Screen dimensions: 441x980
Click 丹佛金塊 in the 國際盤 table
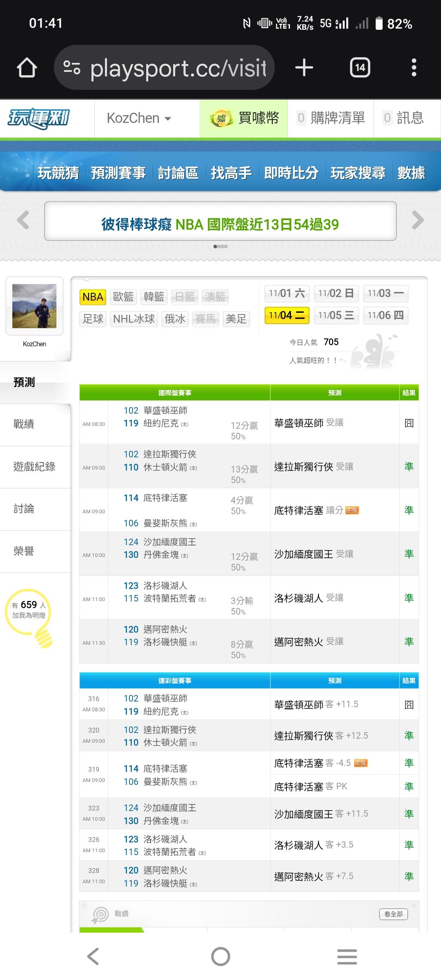tap(161, 555)
